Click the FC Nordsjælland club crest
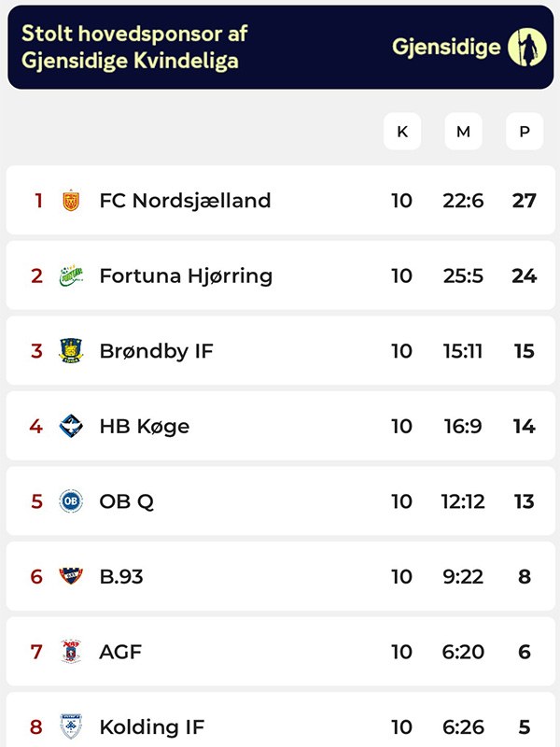 (70, 201)
